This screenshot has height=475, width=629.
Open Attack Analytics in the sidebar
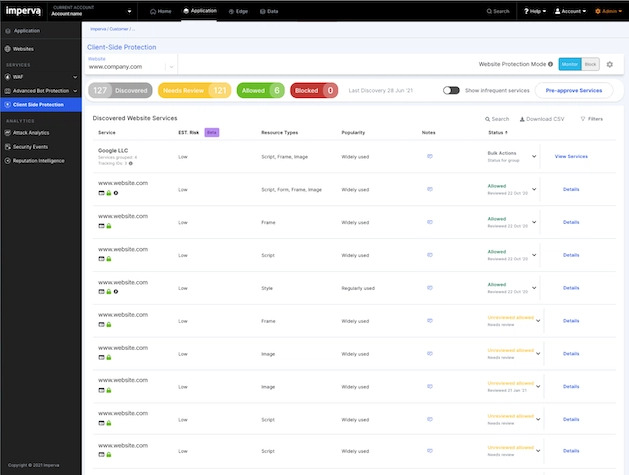coord(30,132)
